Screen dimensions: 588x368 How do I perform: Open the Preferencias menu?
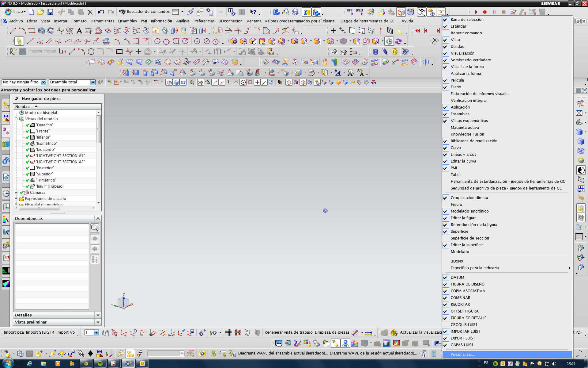(204, 21)
